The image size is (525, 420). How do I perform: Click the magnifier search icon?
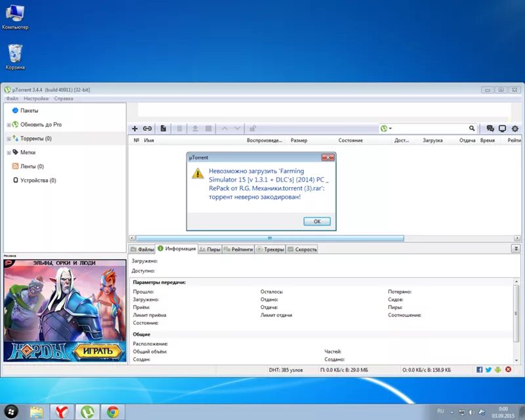click(x=472, y=128)
